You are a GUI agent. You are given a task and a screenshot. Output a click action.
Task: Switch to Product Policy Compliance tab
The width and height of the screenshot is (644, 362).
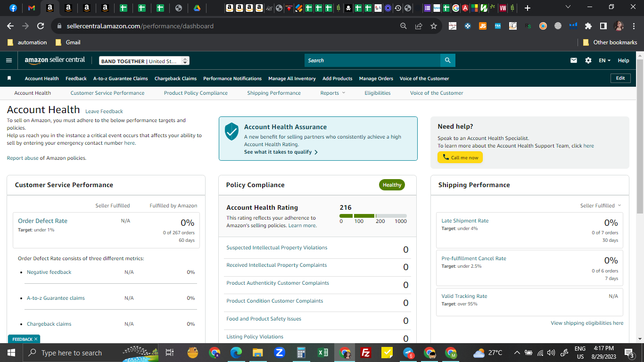196,93
